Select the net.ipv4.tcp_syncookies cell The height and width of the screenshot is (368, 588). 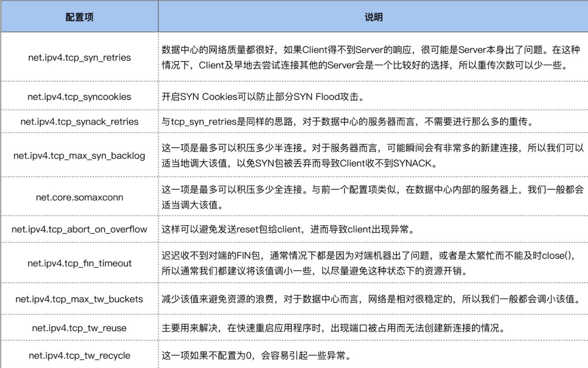pos(79,97)
